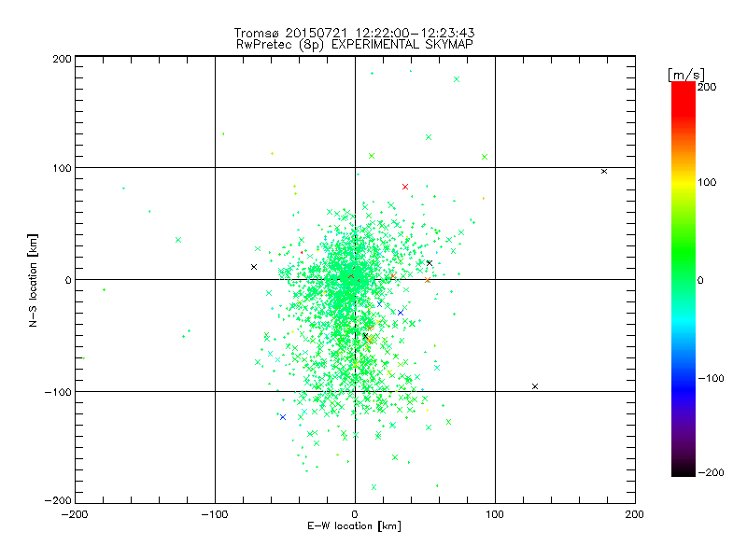Click the colorbar '0' tick label
Image resolution: width=747 pixels, height=560 pixels.
[x=700, y=281]
